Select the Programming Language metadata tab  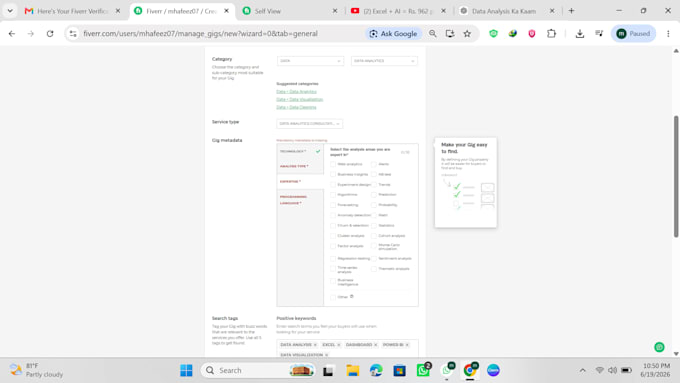pyautogui.click(x=300, y=200)
